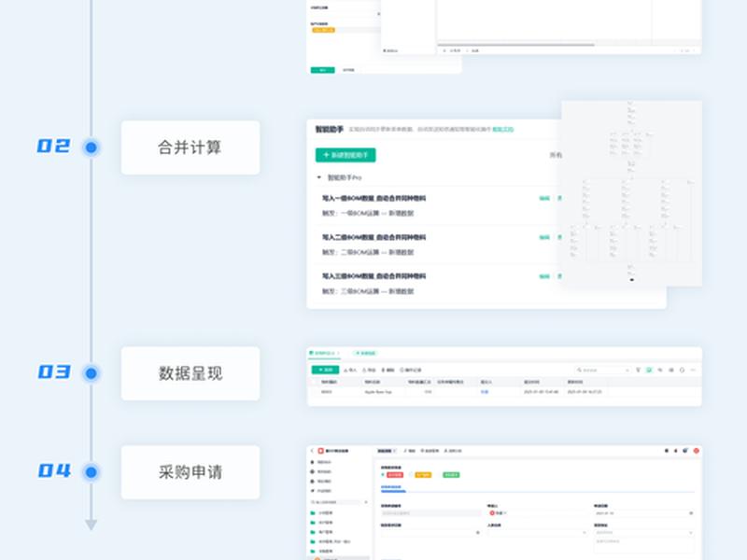Screen dimensions: 747x560
Task: Click the first dark icon at purchase header right
Action: point(667,451)
